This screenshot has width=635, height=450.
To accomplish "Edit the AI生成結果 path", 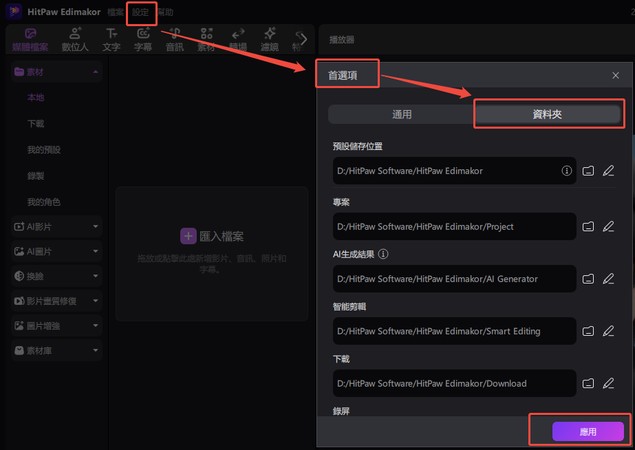I will tap(608, 279).
